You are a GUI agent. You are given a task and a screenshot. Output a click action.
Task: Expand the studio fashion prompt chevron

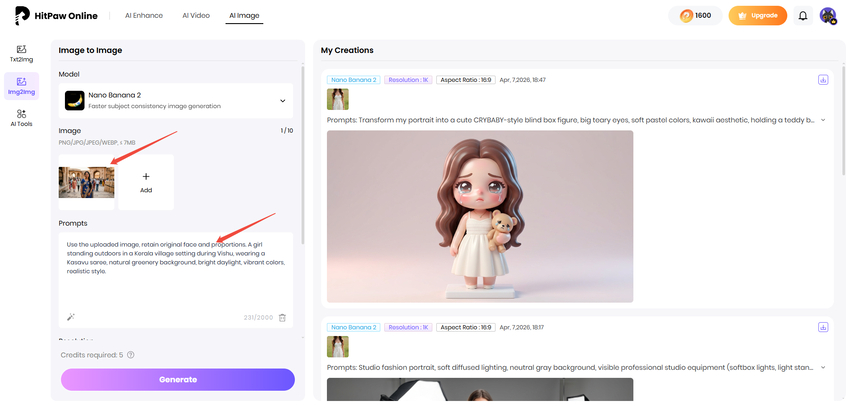822,368
